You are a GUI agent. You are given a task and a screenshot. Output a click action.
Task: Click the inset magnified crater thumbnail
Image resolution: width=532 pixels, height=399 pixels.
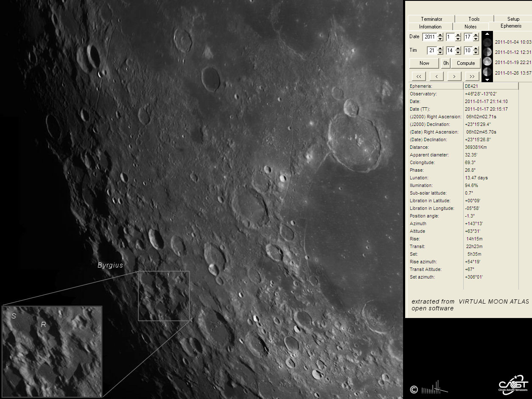click(x=52, y=352)
